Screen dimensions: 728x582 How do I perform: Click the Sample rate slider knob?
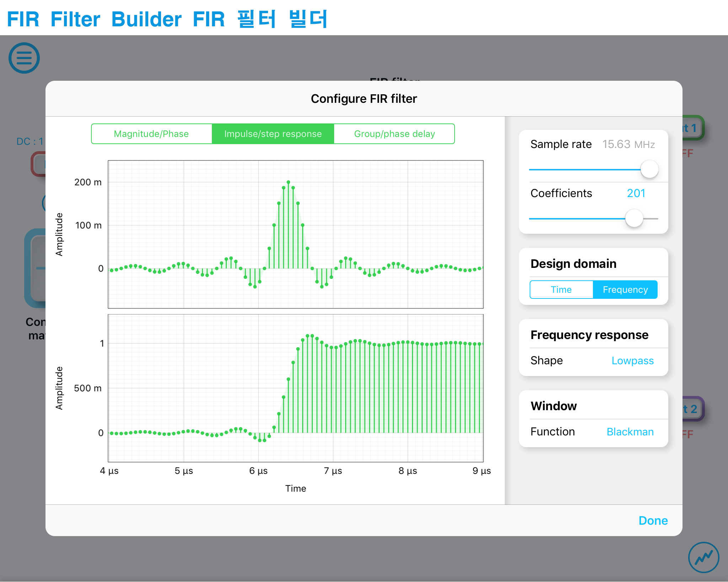click(x=649, y=169)
